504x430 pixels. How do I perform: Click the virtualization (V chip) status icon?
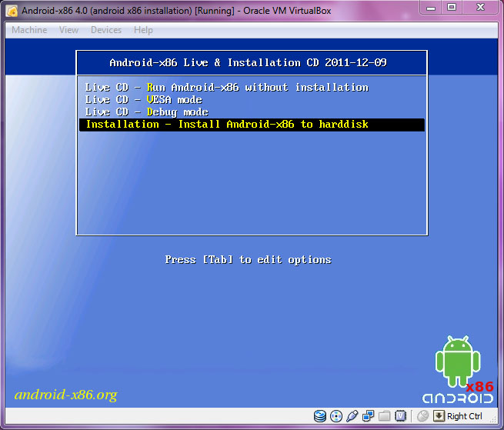pos(400,416)
